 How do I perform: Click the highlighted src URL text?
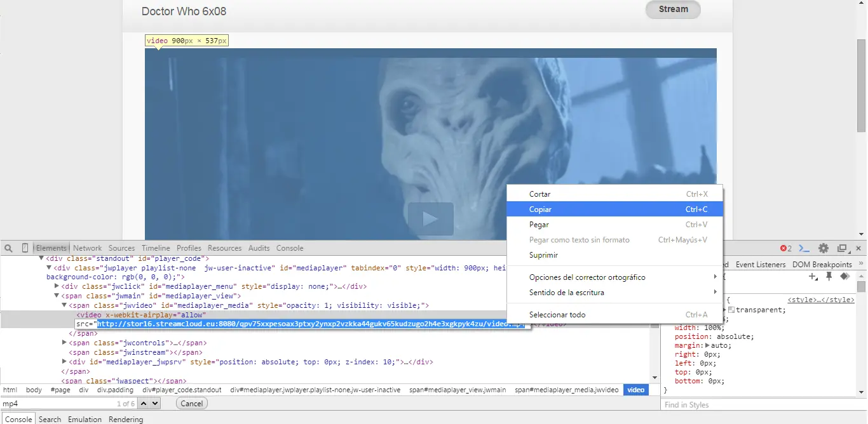click(x=311, y=324)
